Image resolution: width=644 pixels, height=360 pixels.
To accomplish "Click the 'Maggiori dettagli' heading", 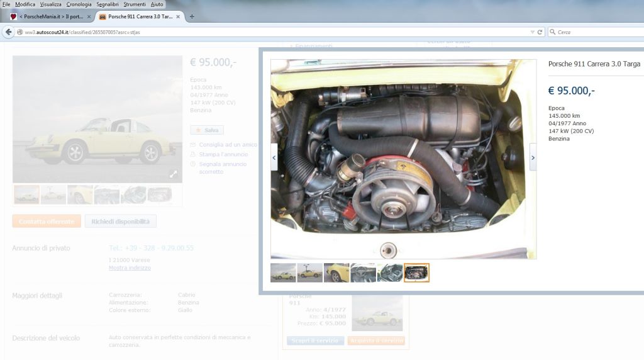I will tap(37, 295).
